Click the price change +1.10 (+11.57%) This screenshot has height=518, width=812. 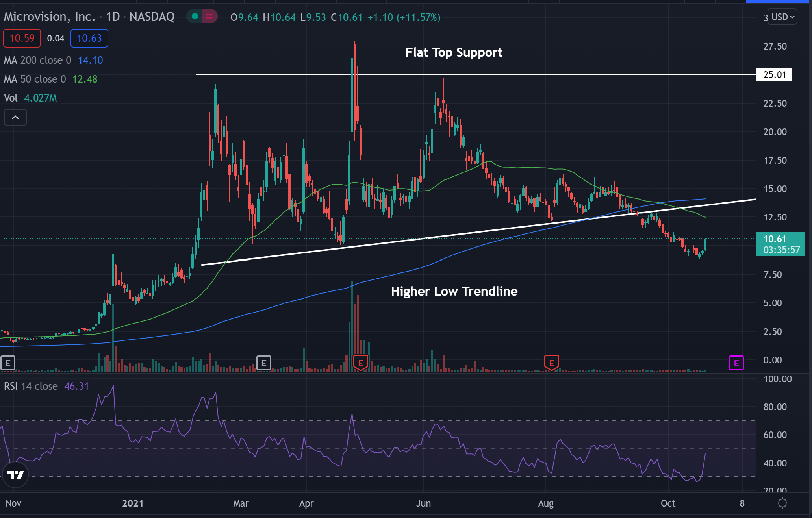[x=404, y=17]
